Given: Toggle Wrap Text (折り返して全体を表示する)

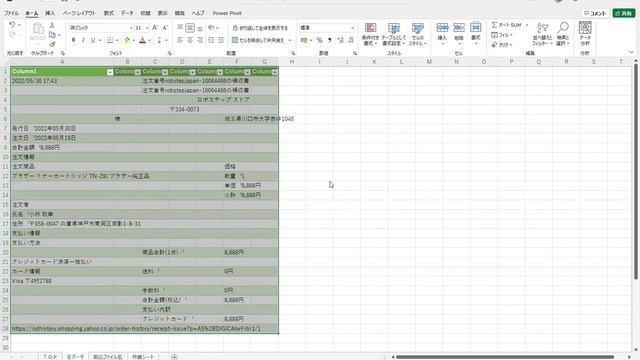Looking at the screenshot, I should pyautogui.click(x=260, y=28).
